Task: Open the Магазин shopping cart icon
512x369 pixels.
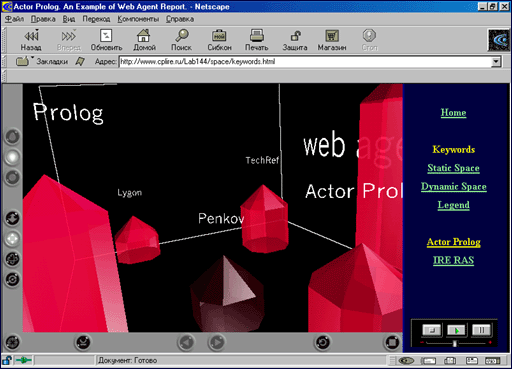Action: (332, 40)
